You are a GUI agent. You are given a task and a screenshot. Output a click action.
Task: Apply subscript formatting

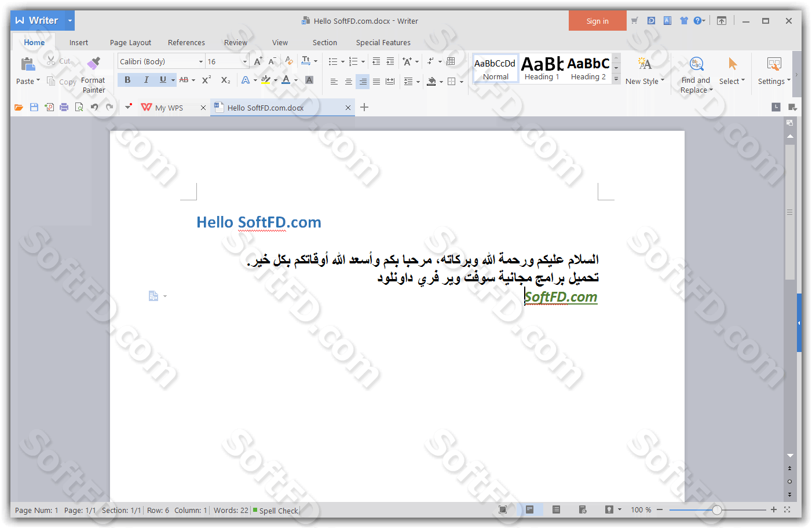coord(226,80)
